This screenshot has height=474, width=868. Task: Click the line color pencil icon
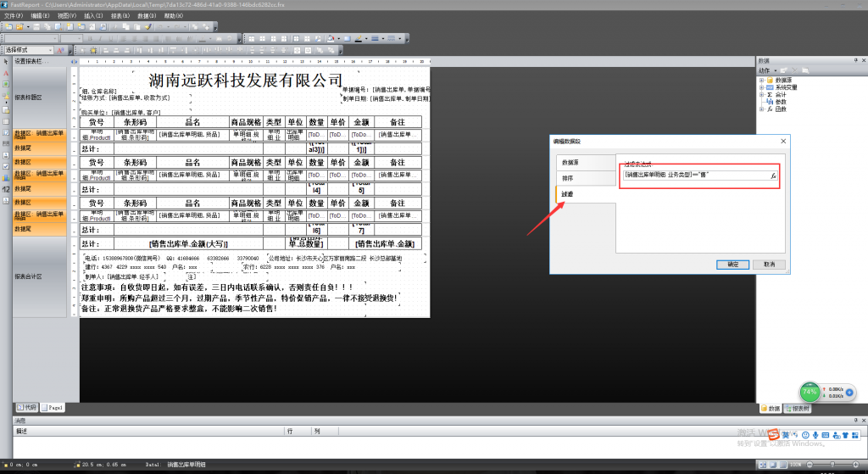point(359,39)
